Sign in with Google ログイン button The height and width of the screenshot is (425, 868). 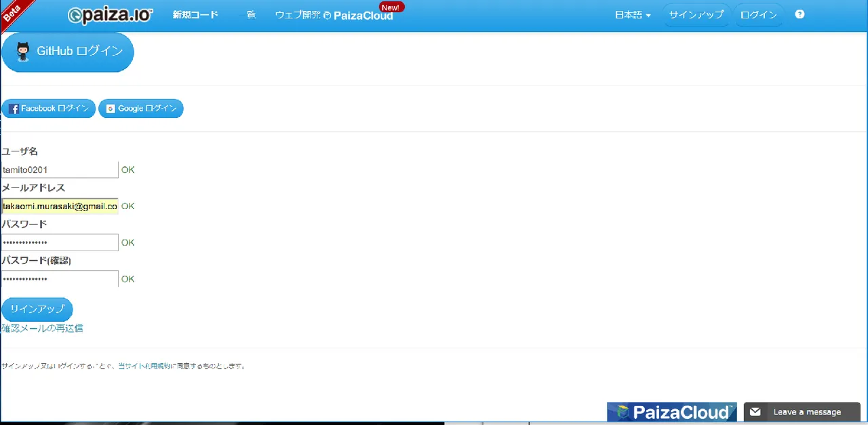tap(141, 109)
